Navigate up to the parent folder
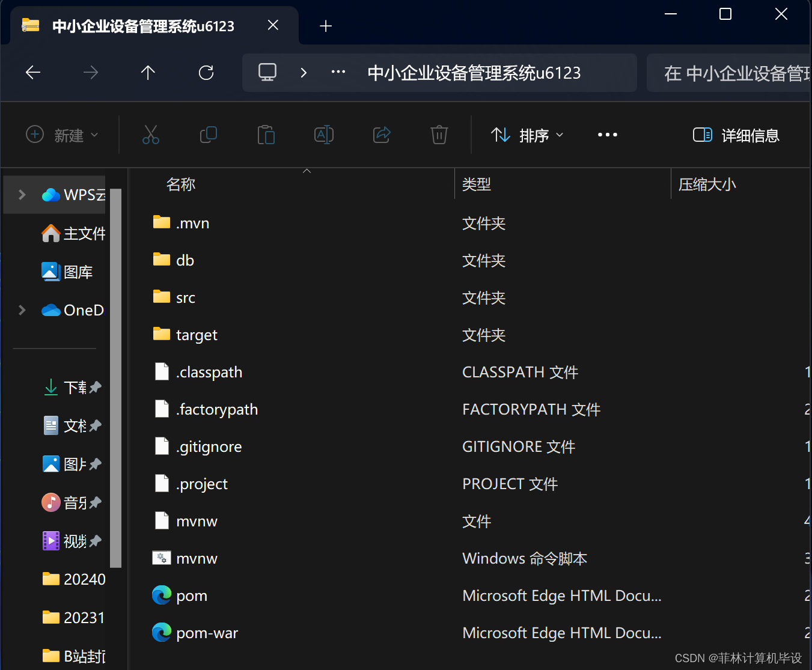The height and width of the screenshot is (670, 812). pos(148,72)
